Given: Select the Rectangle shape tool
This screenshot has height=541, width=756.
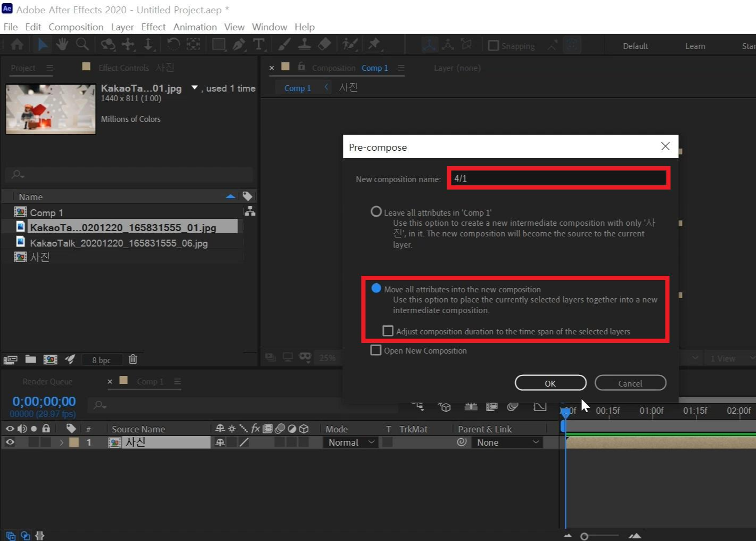Looking at the screenshot, I should 218,44.
